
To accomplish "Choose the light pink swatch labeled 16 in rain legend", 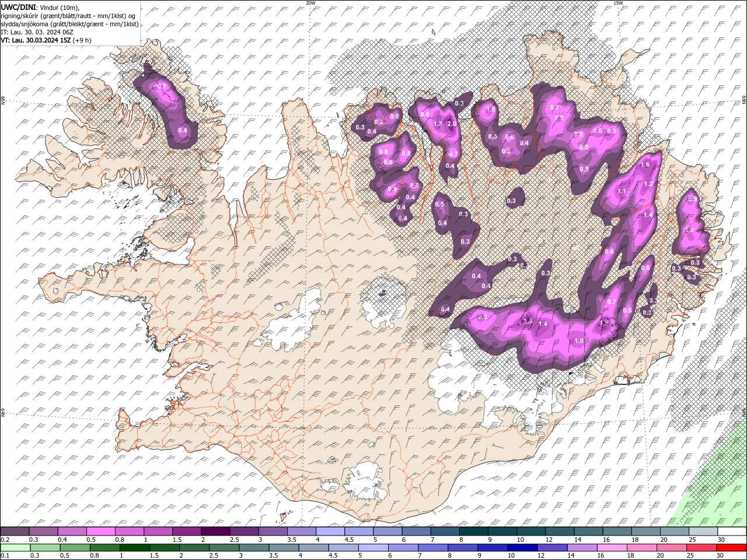I will pos(612,547).
